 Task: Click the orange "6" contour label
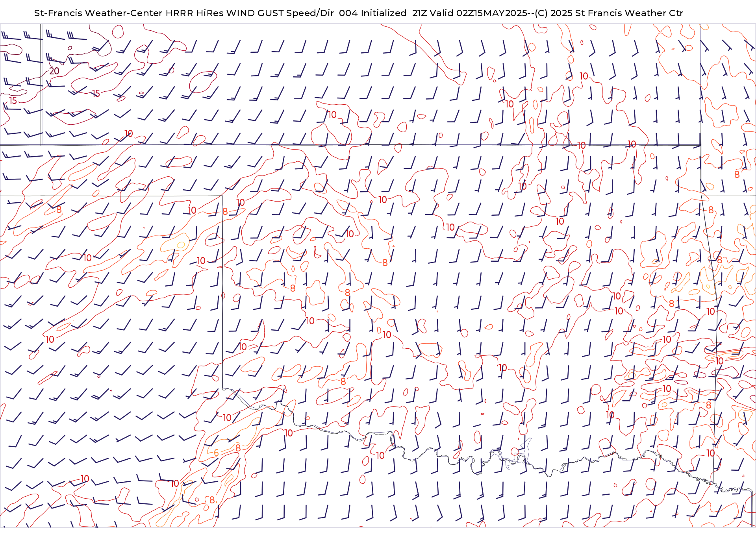click(x=216, y=453)
